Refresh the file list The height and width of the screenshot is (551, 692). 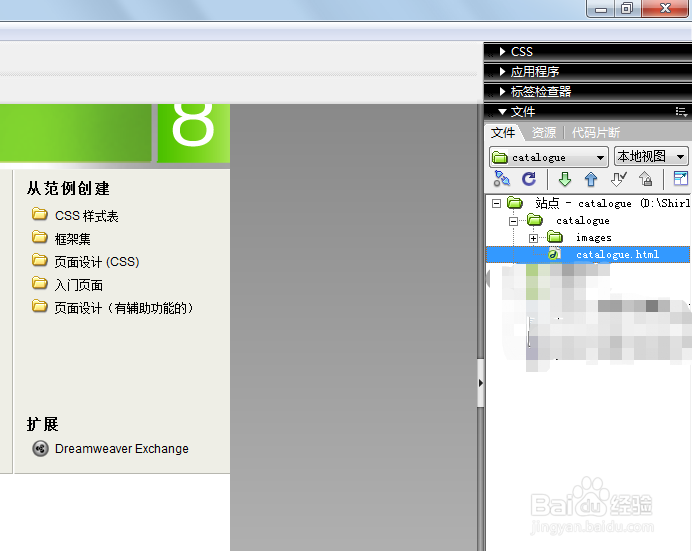point(529,179)
